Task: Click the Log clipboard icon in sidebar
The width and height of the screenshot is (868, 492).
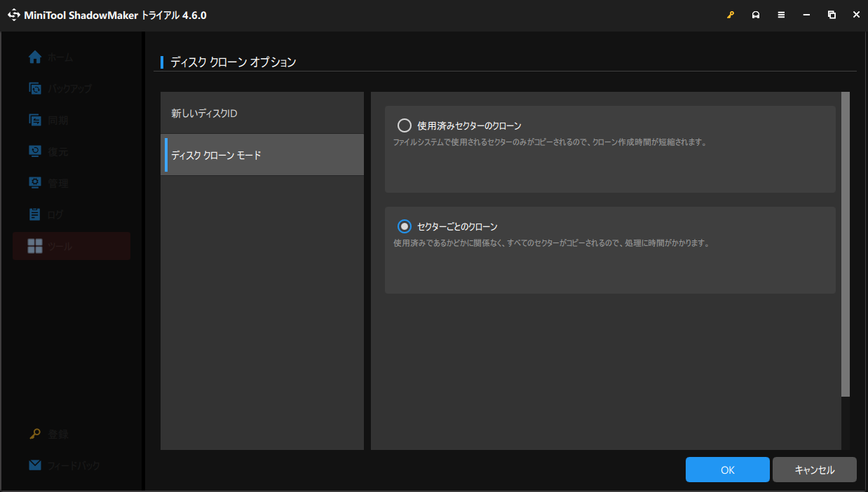Action: click(x=35, y=214)
